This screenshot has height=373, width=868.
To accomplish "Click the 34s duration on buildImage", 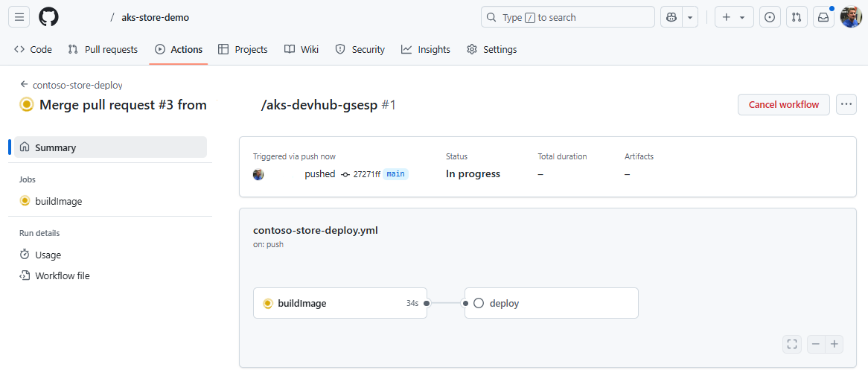I will coord(412,303).
